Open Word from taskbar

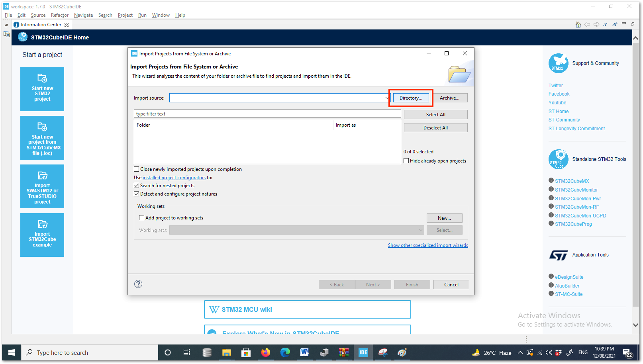coord(304,352)
